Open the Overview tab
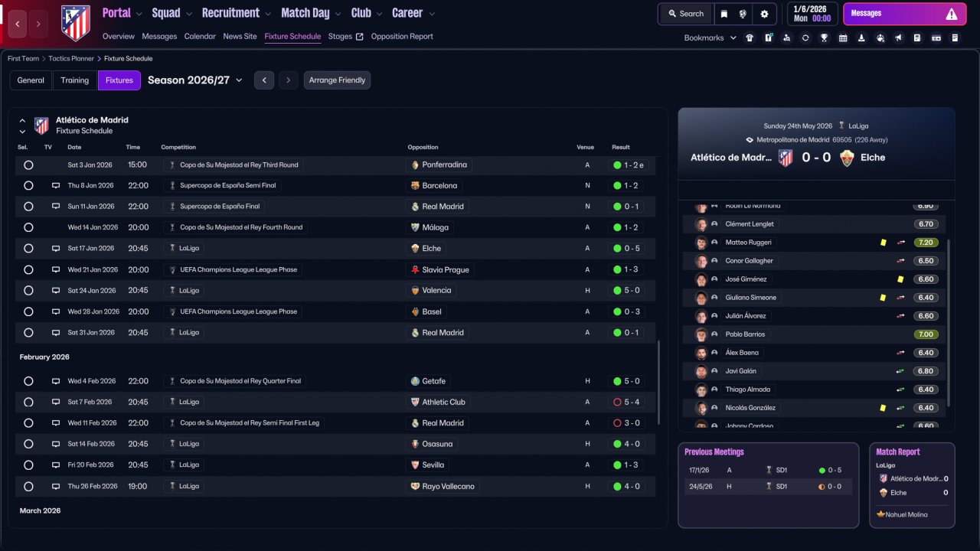980x551 pixels. 119,37
